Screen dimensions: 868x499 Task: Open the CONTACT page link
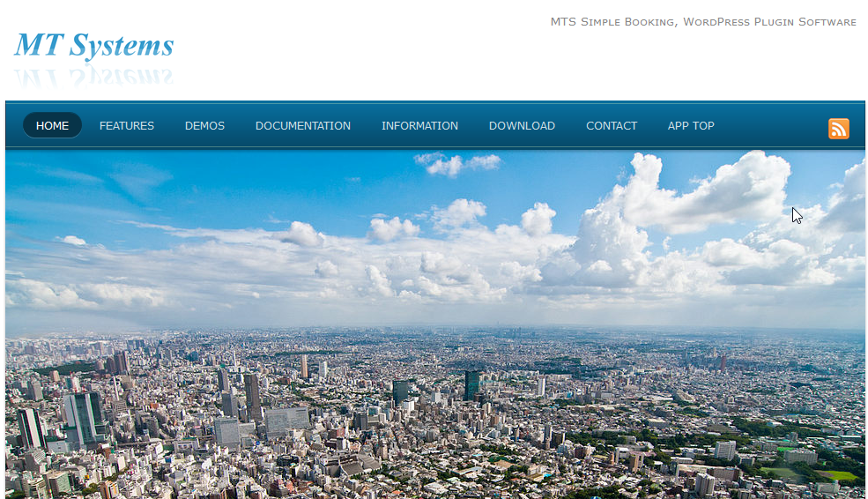pyautogui.click(x=611, y=126)
